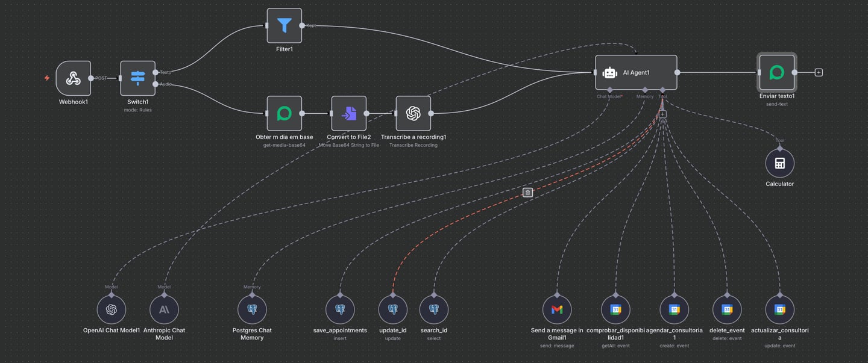The width and height of the screenshot is (868, 363).
Task: Open the AI Agent1 node
Action: 636,72
